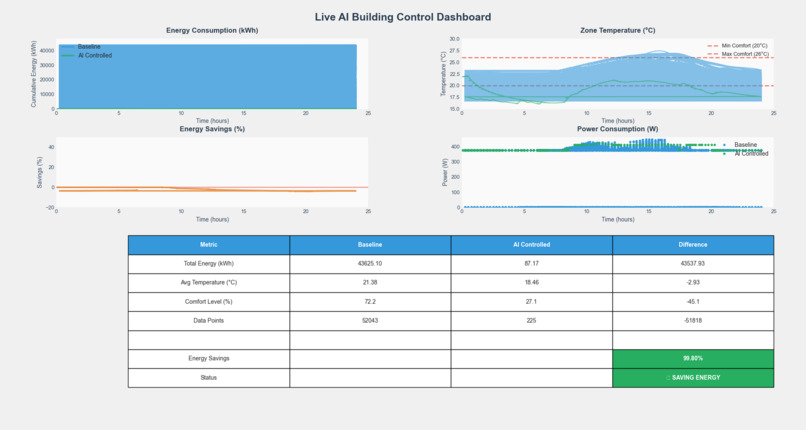Click Time (hours) label under Energy Consumption chart

212,121
